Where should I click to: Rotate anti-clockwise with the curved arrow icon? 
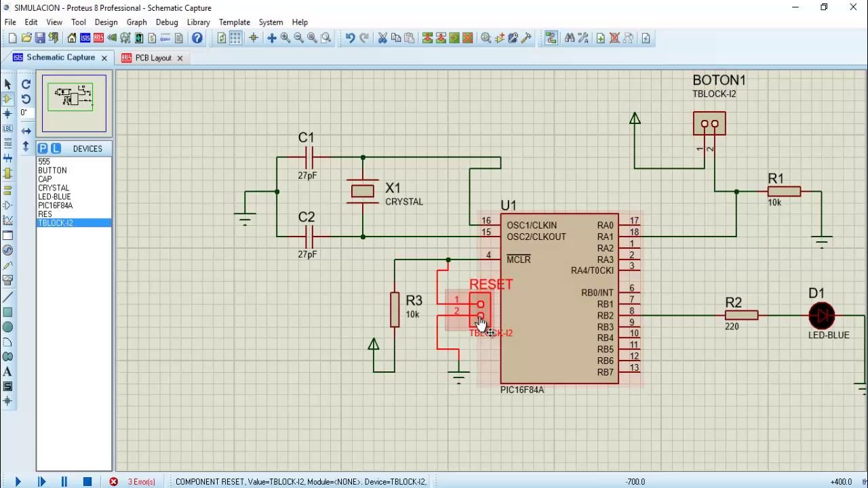click(26, 99)
